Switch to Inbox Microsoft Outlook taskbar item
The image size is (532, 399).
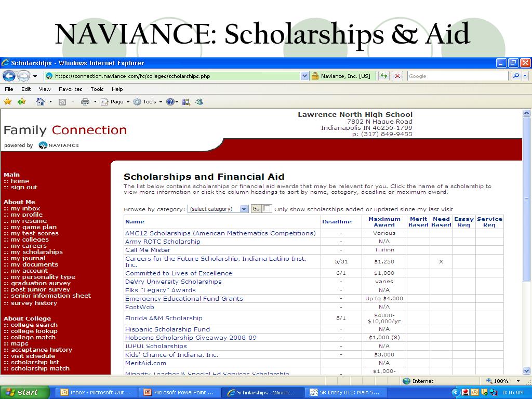point(96,392)
